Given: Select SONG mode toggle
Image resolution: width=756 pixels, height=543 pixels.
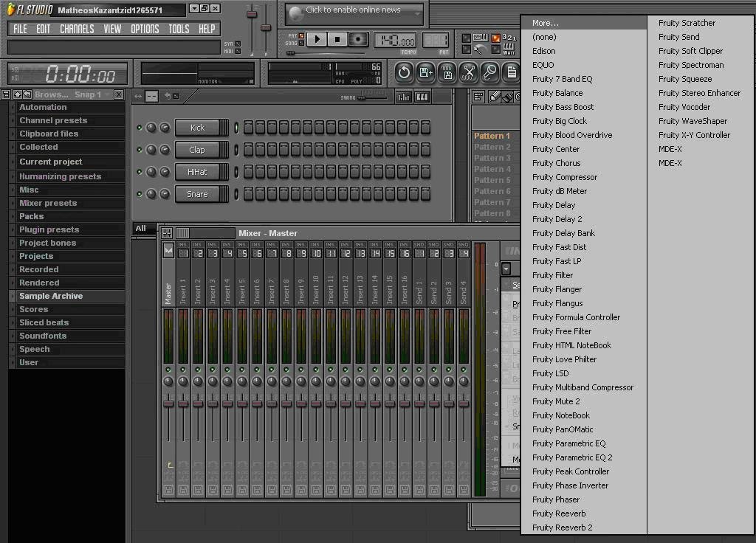Looking at the screenshot, I should [x=301, y=43].
